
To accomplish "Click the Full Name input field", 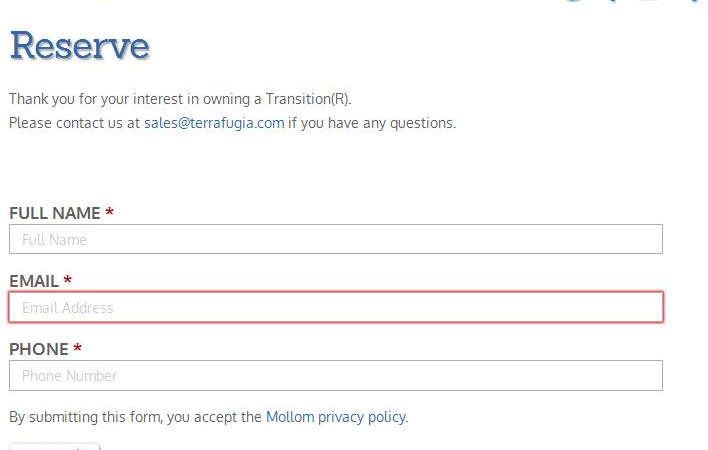I will point(335,239).
